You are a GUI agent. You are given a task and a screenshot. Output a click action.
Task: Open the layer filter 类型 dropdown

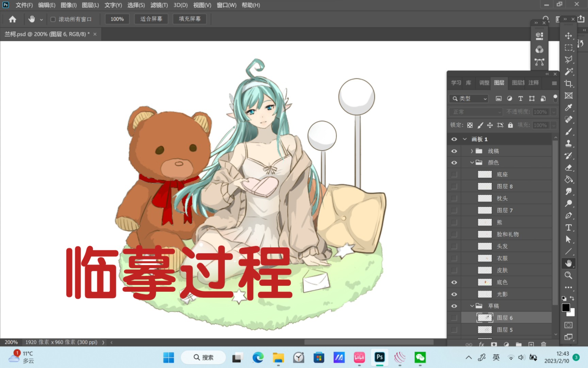tap(469, 98)
